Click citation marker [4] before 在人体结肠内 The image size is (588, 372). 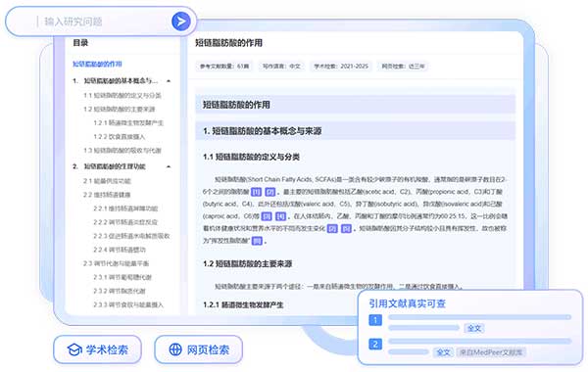click(281, 216)
